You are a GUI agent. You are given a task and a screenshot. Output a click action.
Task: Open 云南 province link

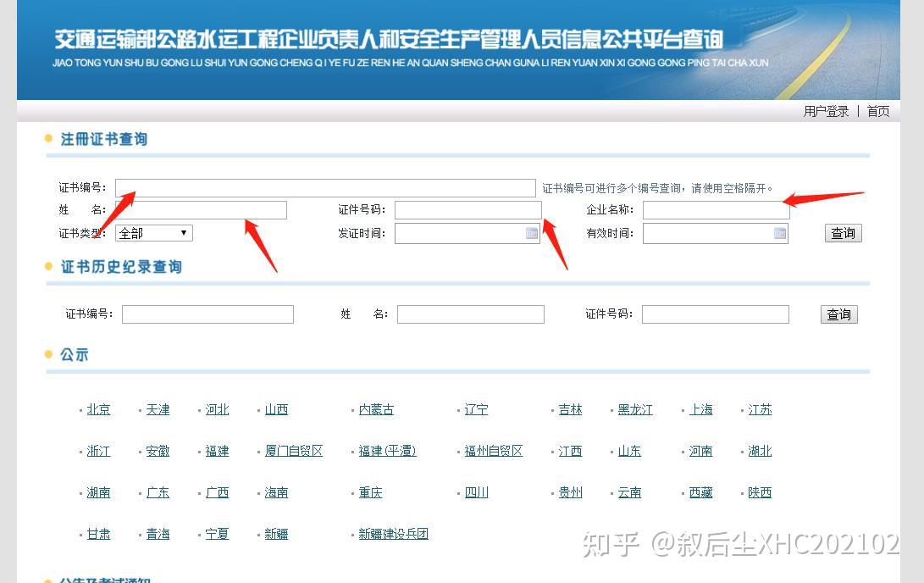point(629,492)
